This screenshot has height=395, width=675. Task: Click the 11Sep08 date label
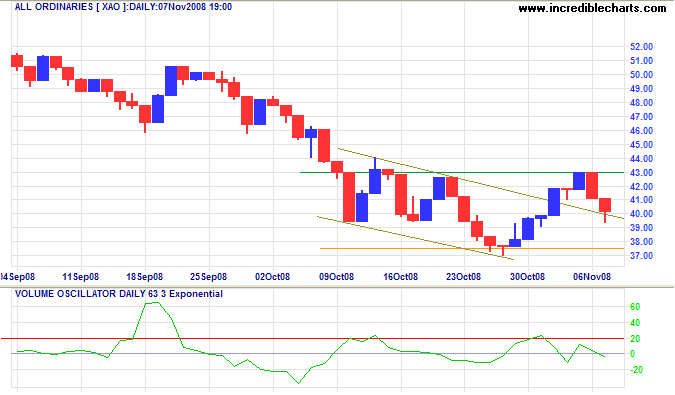[x=81, y=277]
